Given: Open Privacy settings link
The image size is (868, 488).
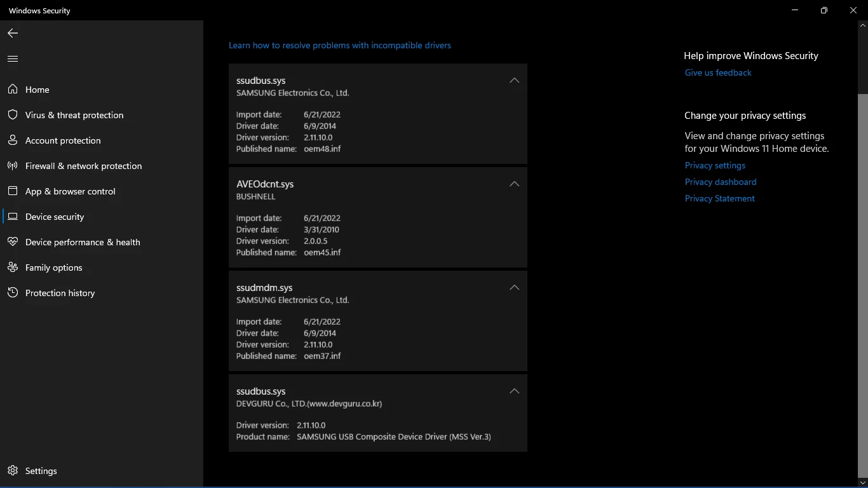Looking at the screenshot, I should point(715,165).
